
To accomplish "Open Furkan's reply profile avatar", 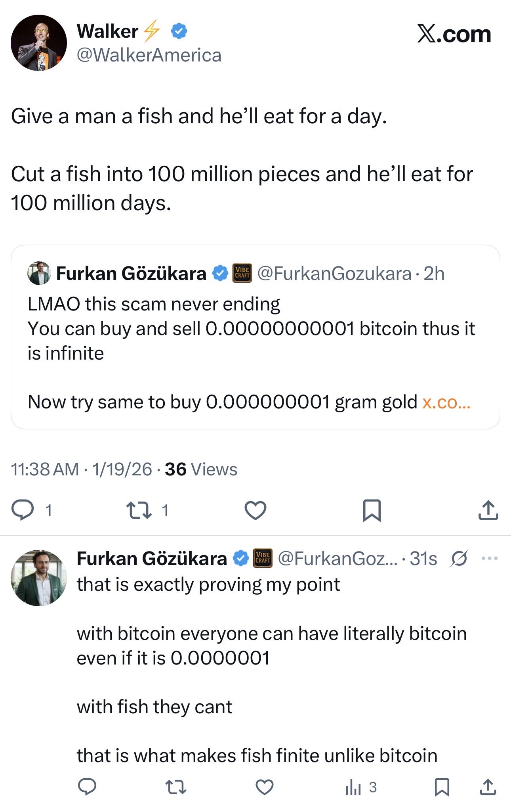I will click(x=39, y=578).
